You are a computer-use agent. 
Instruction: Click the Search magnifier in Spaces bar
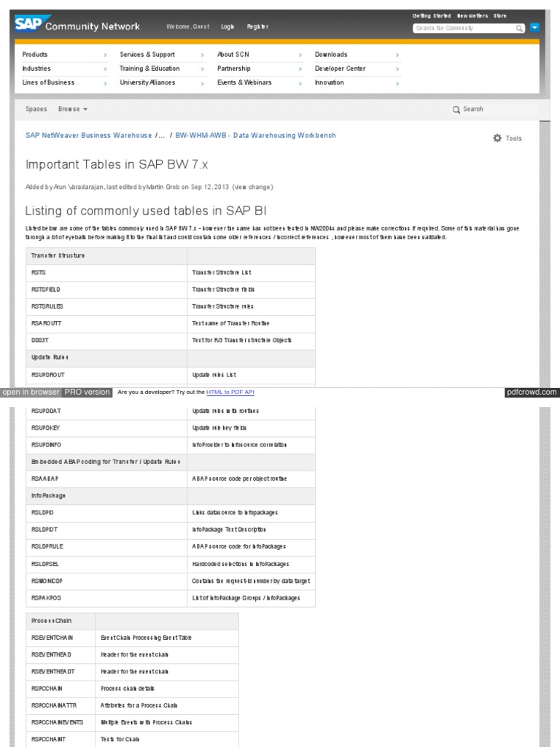coord(456,109)
